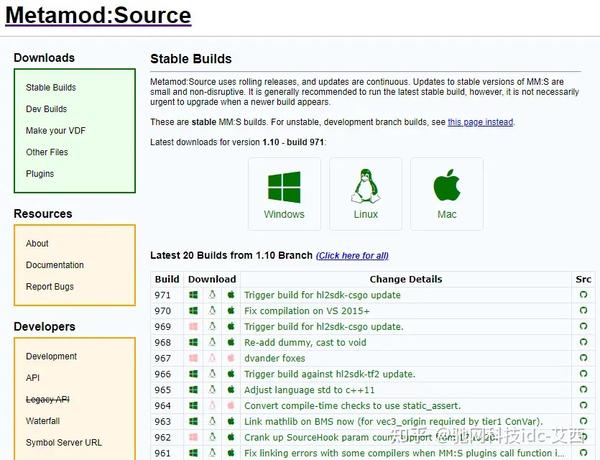The image size is (600, 460).
Task: Download build 968 for Mac from table
Action: 230,342
